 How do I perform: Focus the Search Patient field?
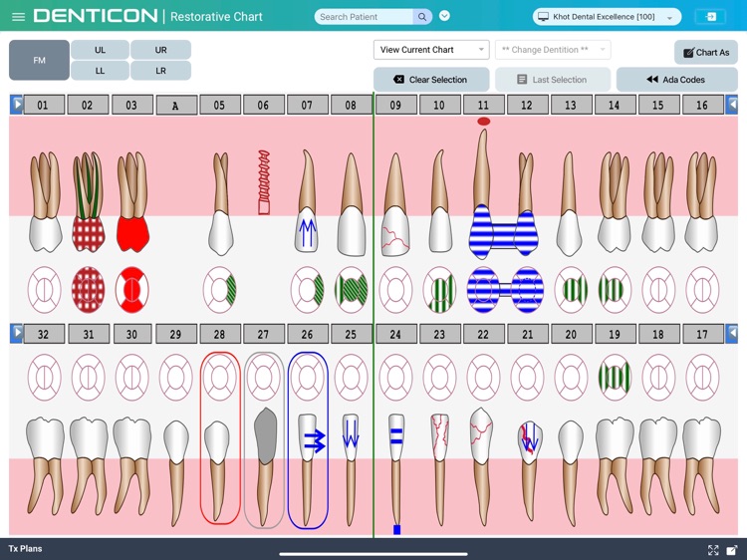point(364,17)
